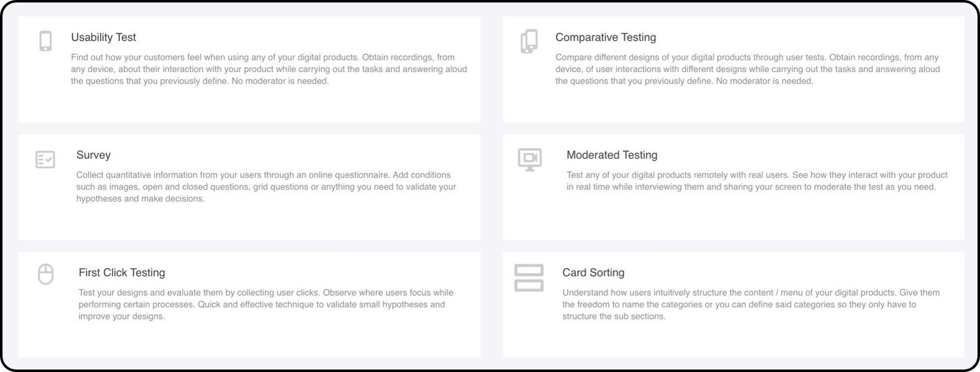Click the two-devices icon for Comparative Testing
Screen dimensions: 980x372
(529, 41)
